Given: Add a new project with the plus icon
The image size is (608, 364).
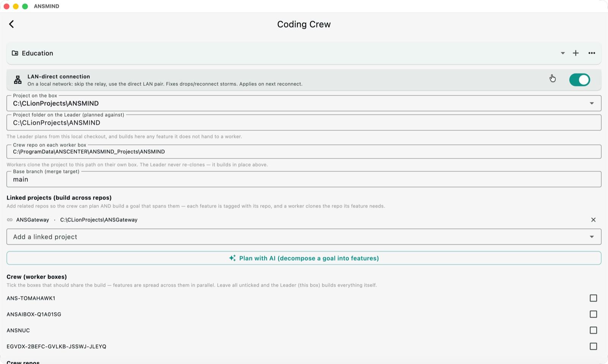Looking at the screenshot, I should click(576, 53).
